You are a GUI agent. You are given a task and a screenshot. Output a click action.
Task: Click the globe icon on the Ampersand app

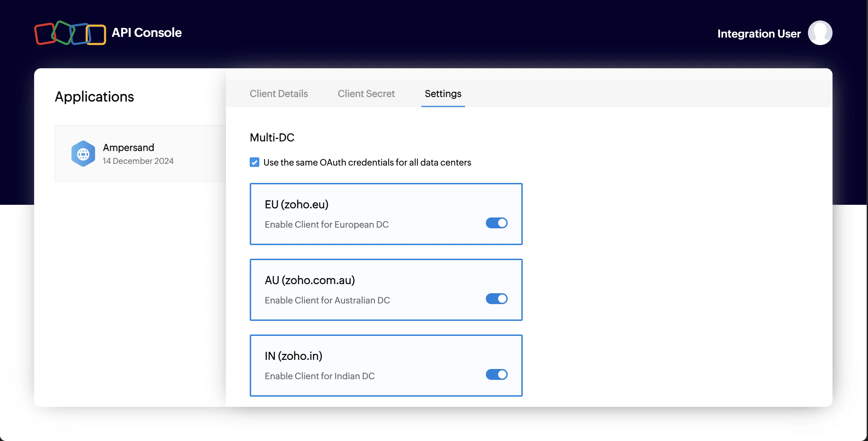83,153
